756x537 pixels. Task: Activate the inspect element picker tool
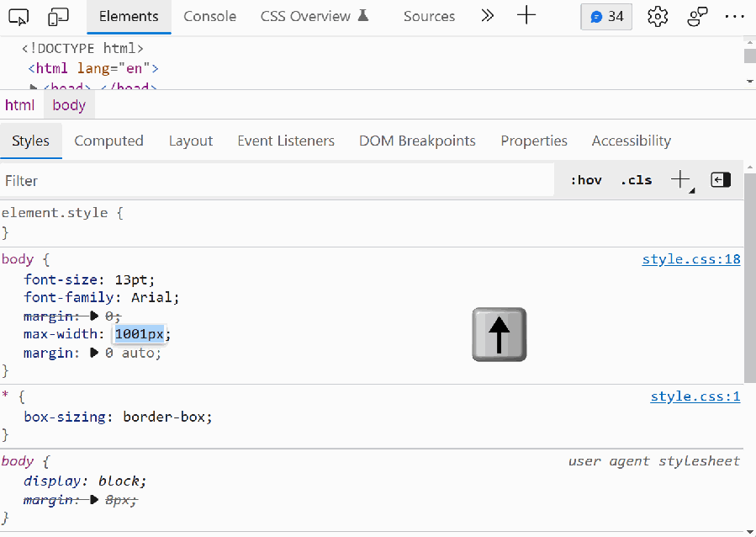tap(19, 17)
